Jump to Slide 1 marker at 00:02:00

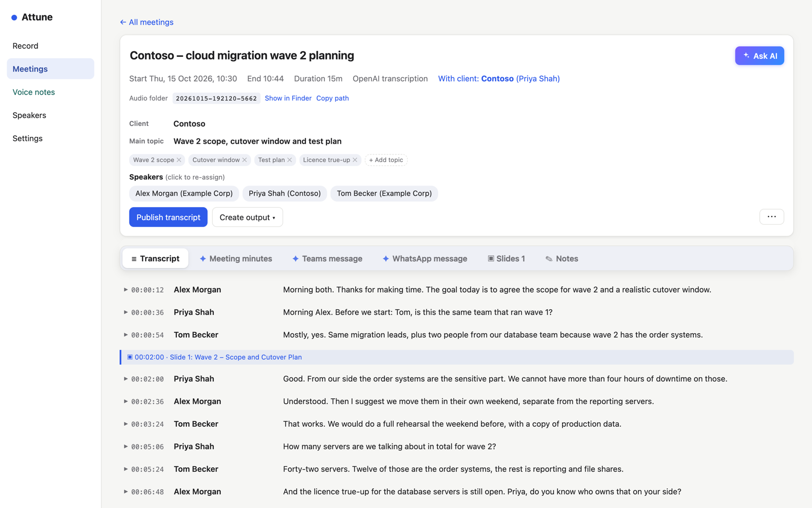pyautogui.click(x=457, y=357)
